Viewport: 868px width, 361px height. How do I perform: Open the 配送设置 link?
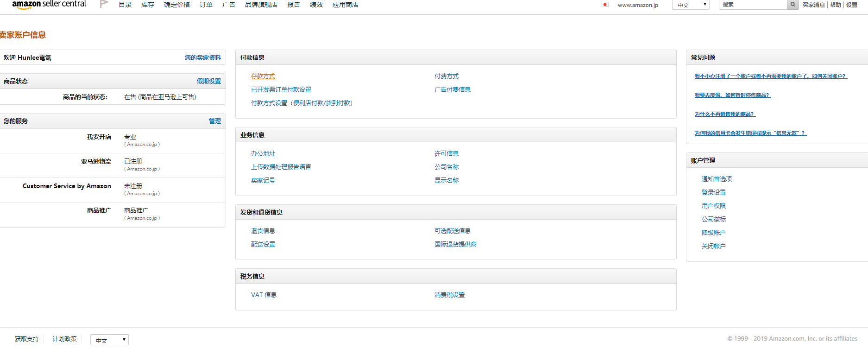[263, 244]
